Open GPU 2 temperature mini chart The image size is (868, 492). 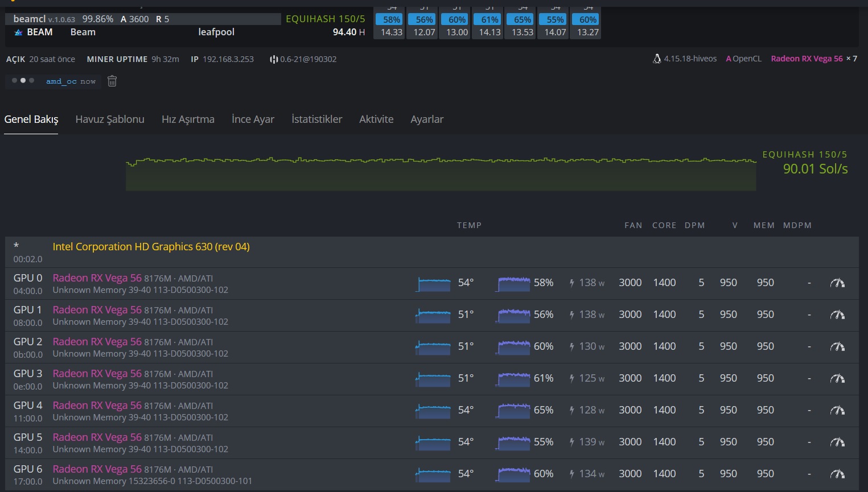click(433, 347)
